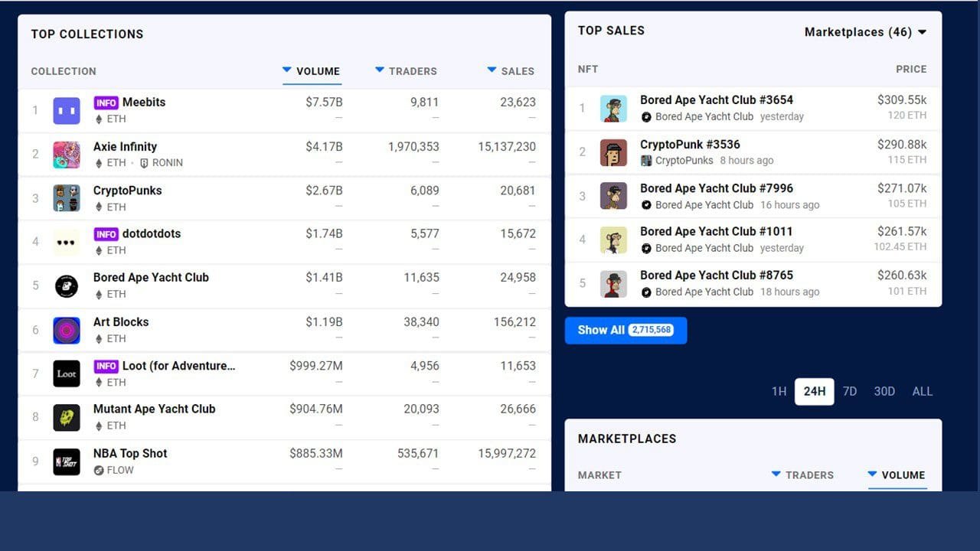Click the NBA Top Shot logo
The image size is (980, 551).
(x=67, y=461)
